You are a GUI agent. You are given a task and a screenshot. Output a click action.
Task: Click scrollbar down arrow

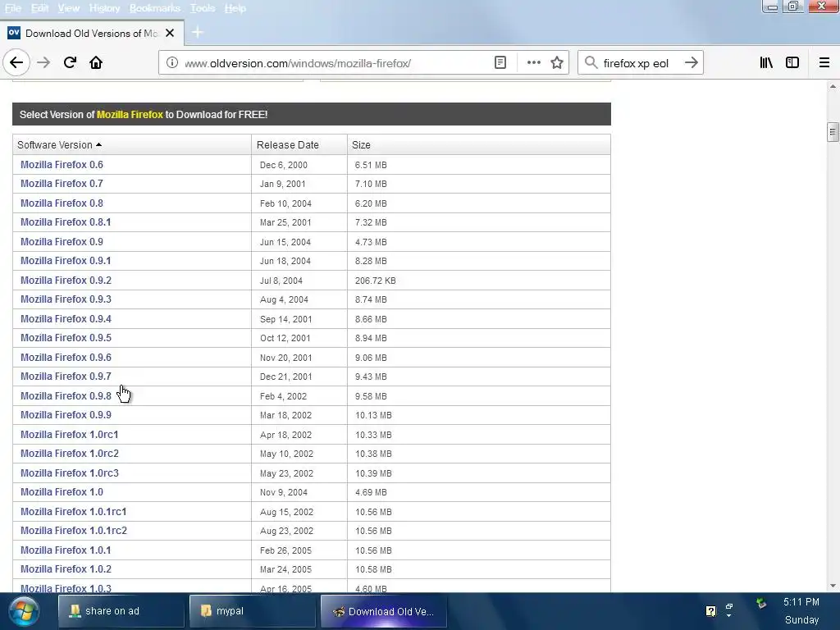(833, 586)
